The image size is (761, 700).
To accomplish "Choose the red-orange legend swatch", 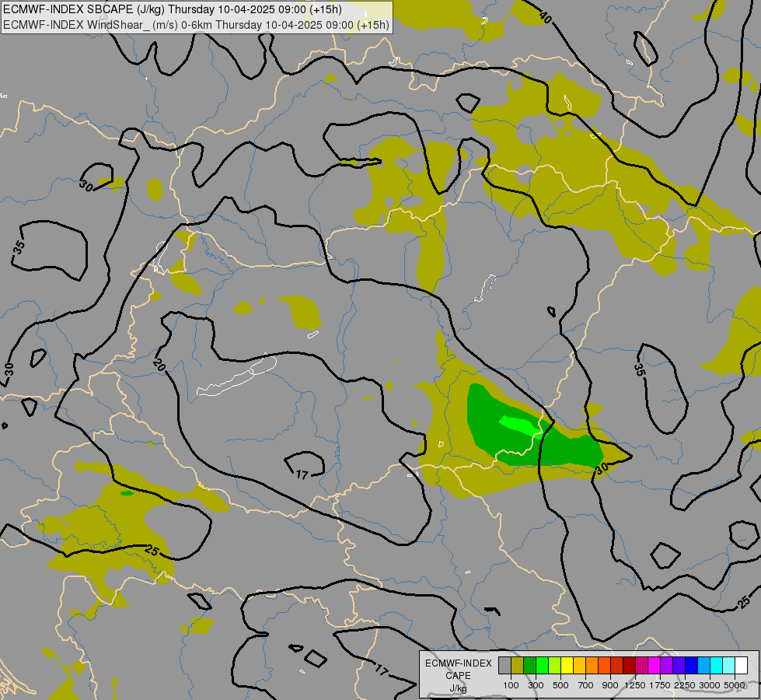I will coord(604,665).
